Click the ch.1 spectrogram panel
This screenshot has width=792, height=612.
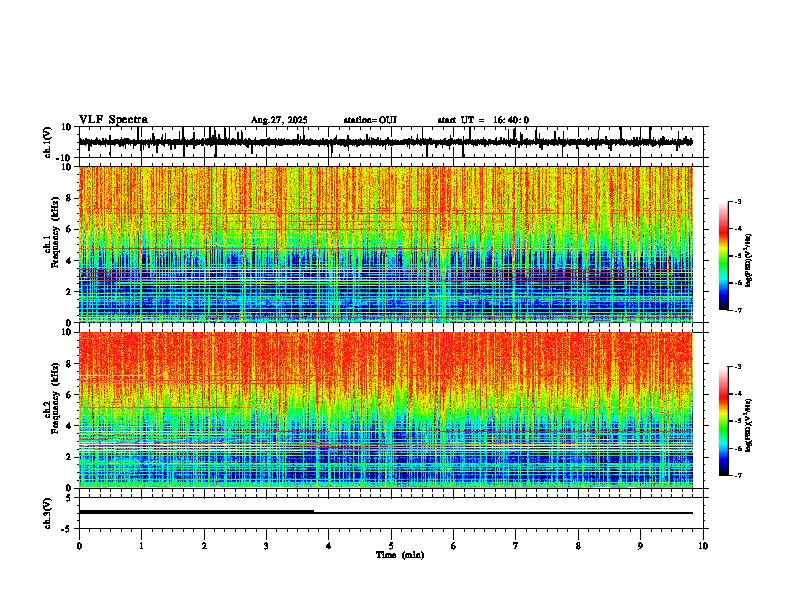(385, 244)
